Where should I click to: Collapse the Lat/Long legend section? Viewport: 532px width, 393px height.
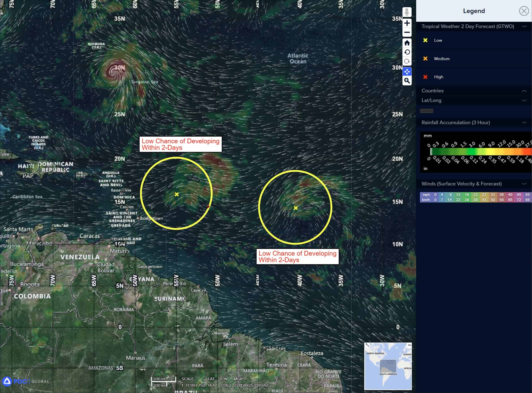(524, 100)
